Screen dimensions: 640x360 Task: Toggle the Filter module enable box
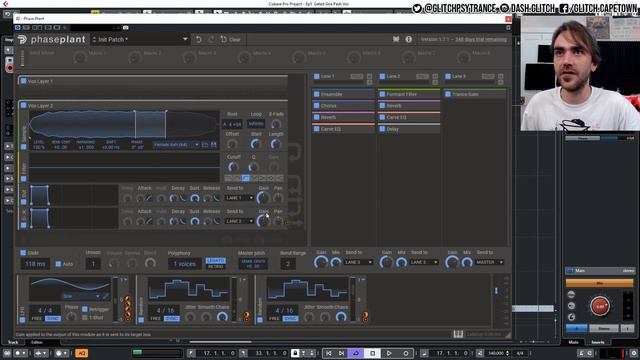(x=24, y=179)
